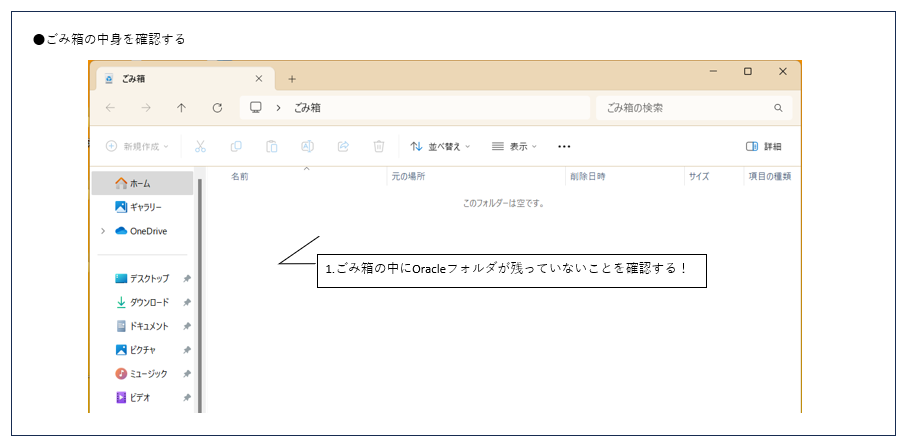Click the Back navigation arrow

pos(110,108)
